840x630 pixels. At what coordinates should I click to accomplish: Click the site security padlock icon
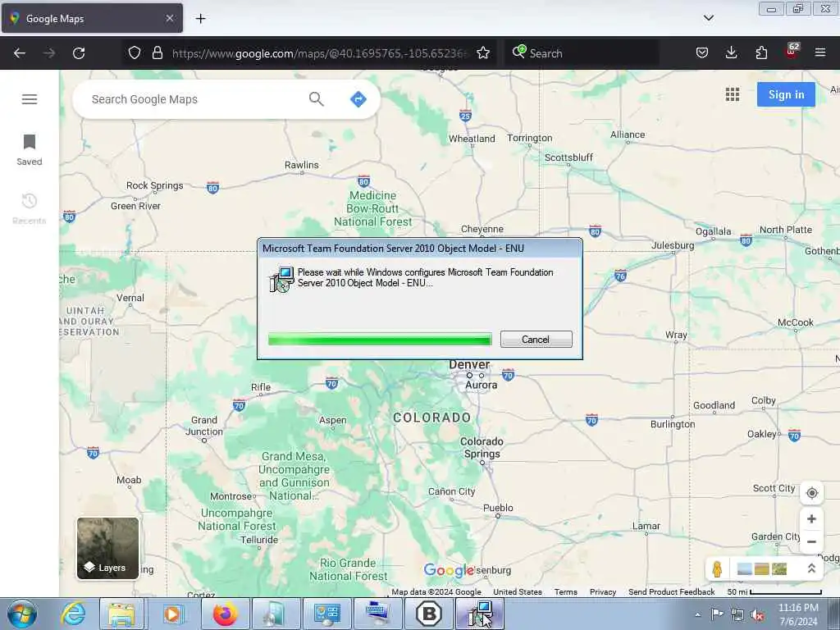157,52
